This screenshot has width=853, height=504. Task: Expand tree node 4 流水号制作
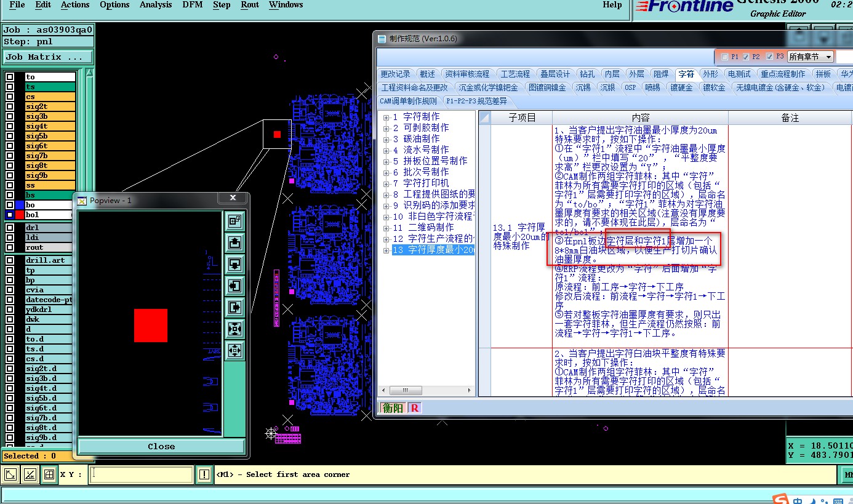386,151
